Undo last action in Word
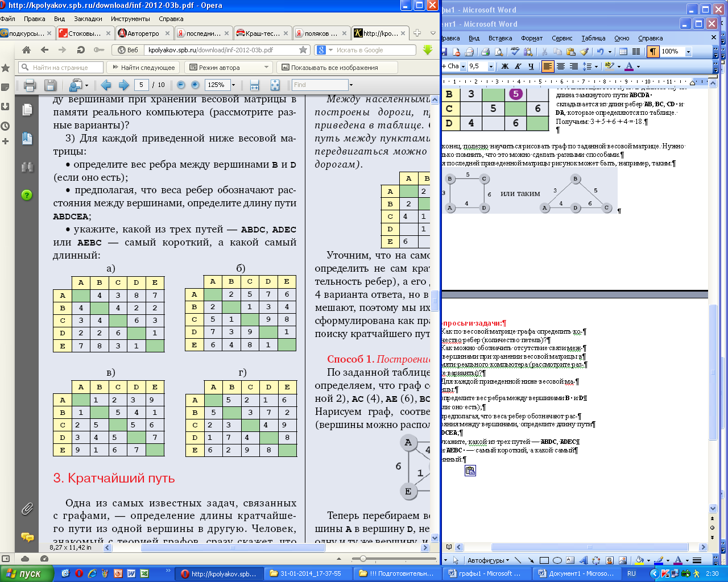The height and width of the screenshot is (582, 728). click(599, 52)
